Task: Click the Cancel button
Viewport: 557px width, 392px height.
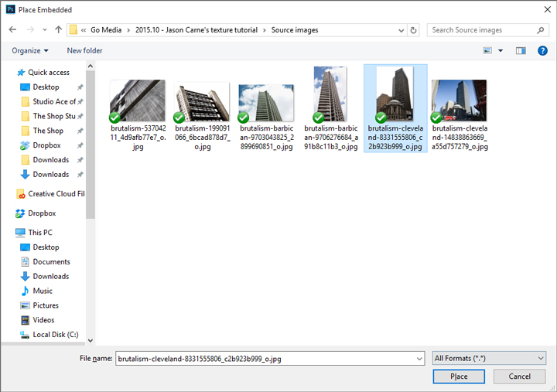Action: coord(519,377)
